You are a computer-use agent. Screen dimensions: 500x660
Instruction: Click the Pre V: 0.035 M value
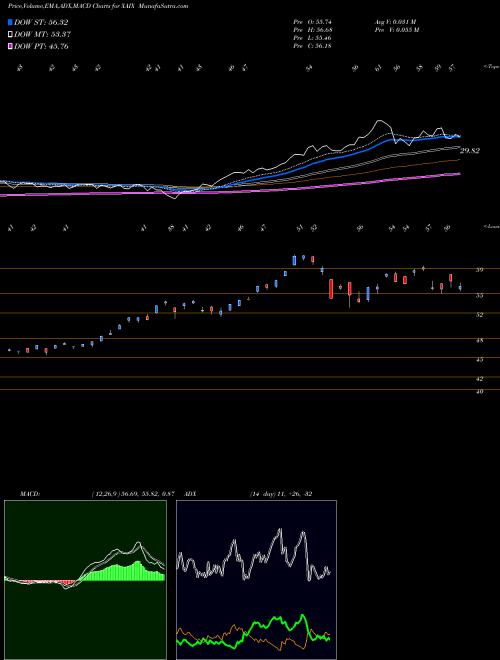(398, 30)
